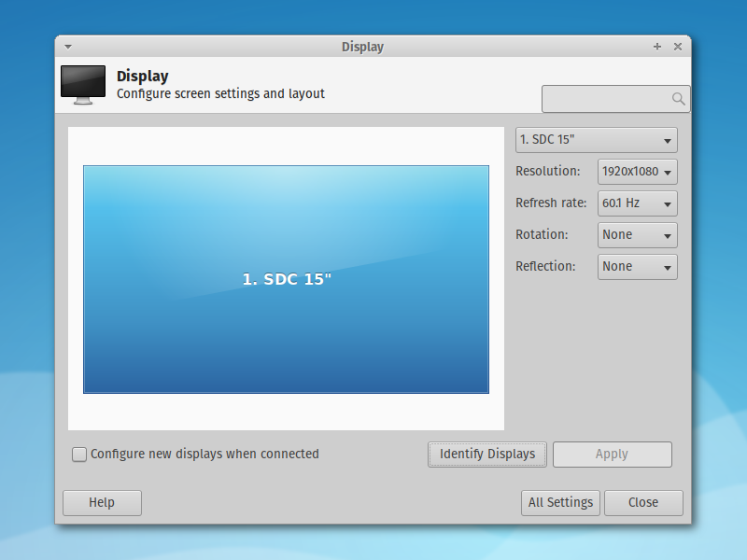The image size is (747, 560).
Task: Close the Display settings dialog
Action: tap(643, 502)
